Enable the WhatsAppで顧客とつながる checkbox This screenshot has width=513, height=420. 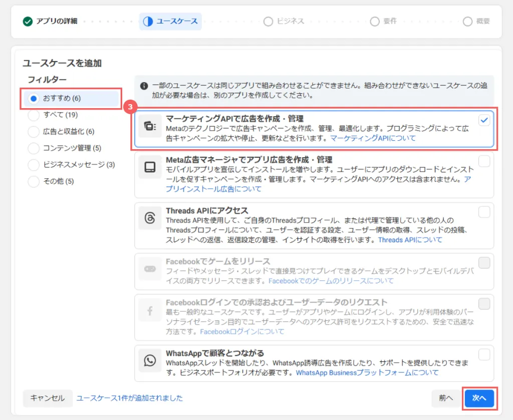point(484,354)
